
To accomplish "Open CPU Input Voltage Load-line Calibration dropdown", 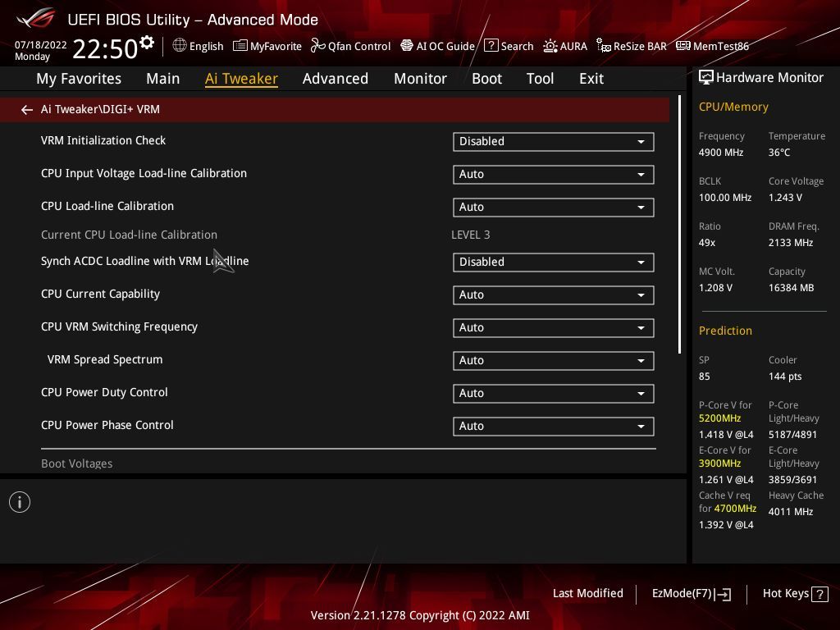I will click(554, 175).
